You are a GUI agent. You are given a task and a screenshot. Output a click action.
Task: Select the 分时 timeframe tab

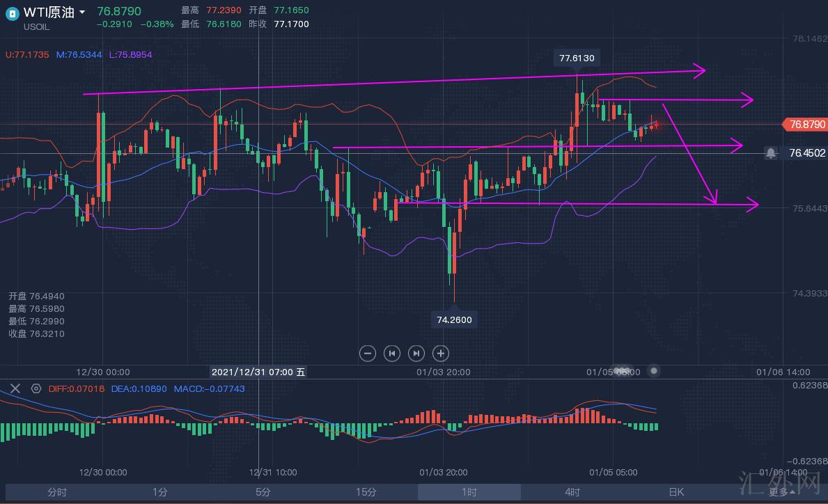tap(57, 492)
